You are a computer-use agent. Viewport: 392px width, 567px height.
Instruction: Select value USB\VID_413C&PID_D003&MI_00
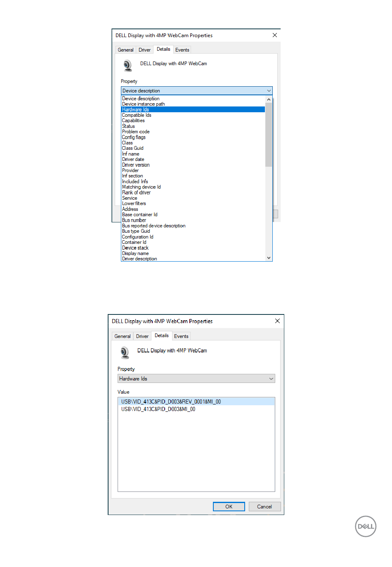coord(196,409)
